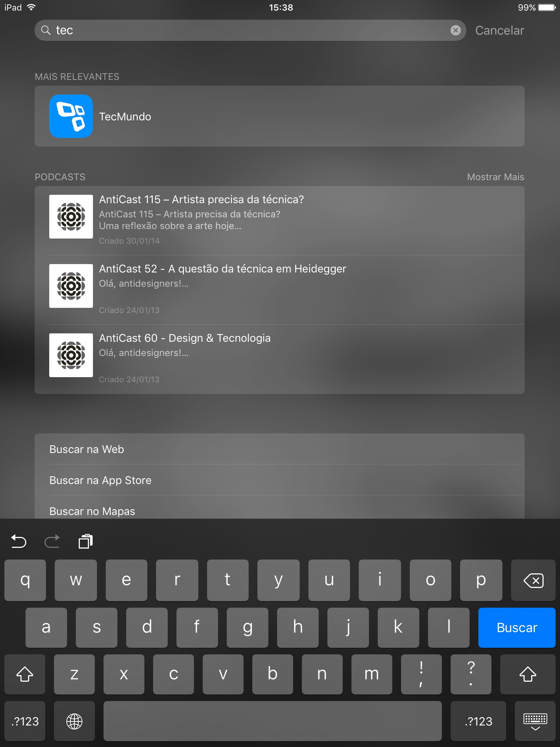This screenshot has width=560, height=747.
Task: Tap the battery indicator icon
Action: [547, 7]
